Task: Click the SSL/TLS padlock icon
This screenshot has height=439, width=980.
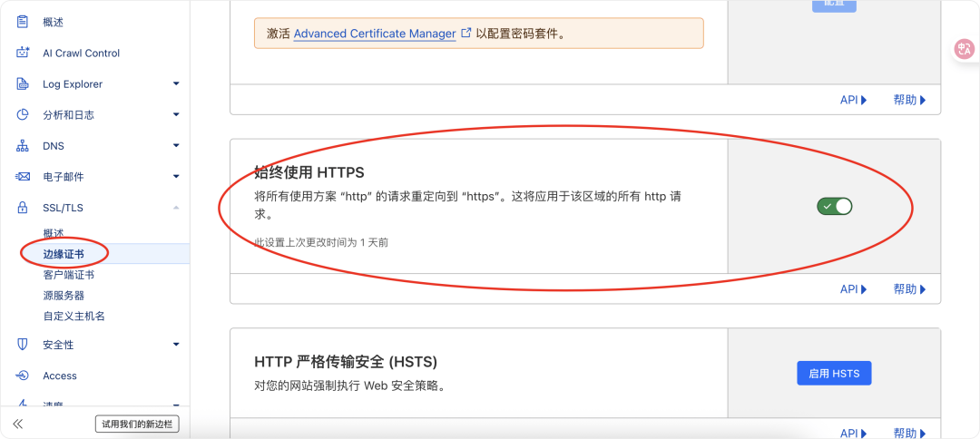Action: 23,208
